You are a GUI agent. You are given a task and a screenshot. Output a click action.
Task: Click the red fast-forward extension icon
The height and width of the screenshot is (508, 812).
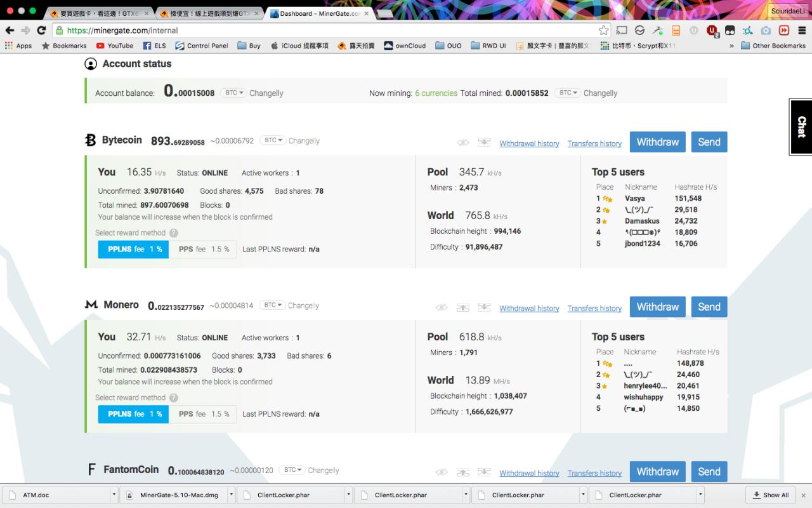click(x=784, y=30)
